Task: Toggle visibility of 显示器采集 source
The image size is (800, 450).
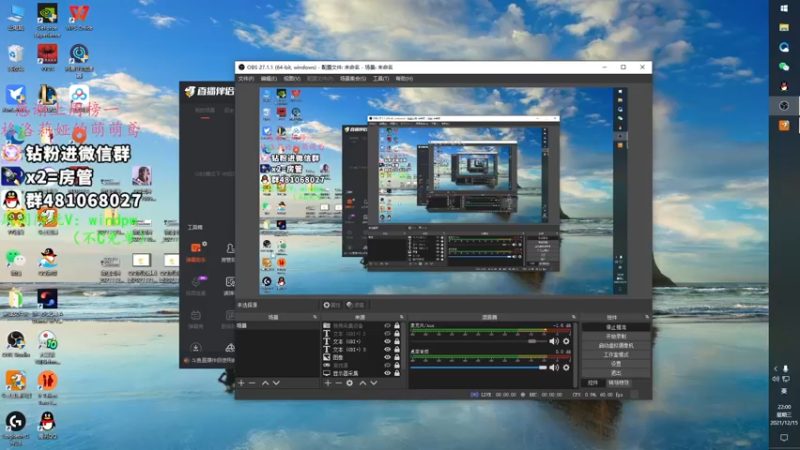Action: 387,373
